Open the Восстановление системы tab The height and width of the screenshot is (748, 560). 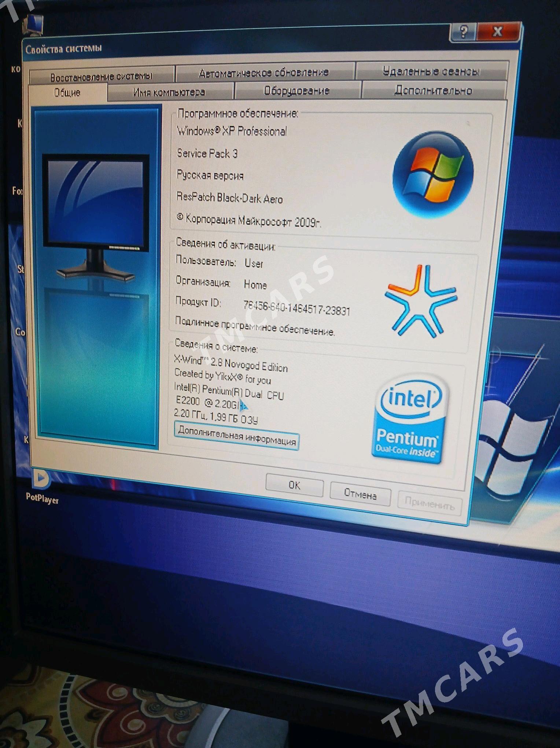point(102,76)
